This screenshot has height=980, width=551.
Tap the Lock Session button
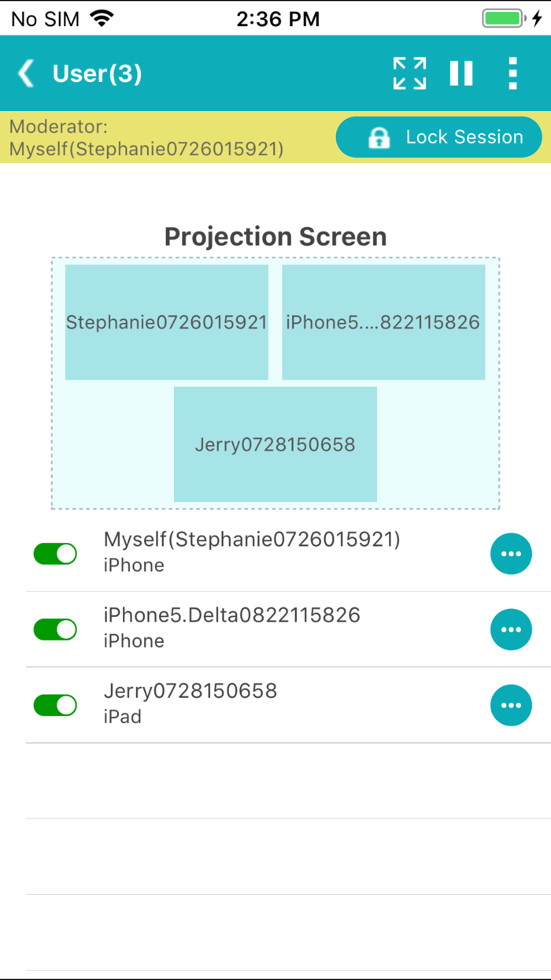(438, 137)
